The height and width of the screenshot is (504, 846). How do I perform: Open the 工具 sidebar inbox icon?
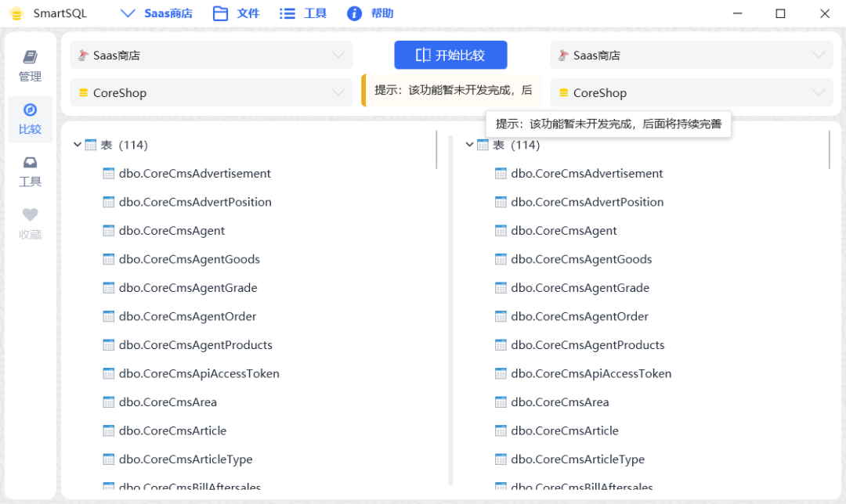click(x=31, y=162)
